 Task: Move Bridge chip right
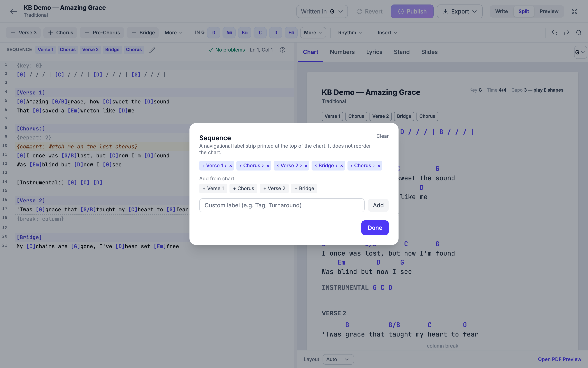[x=336, y=166]
